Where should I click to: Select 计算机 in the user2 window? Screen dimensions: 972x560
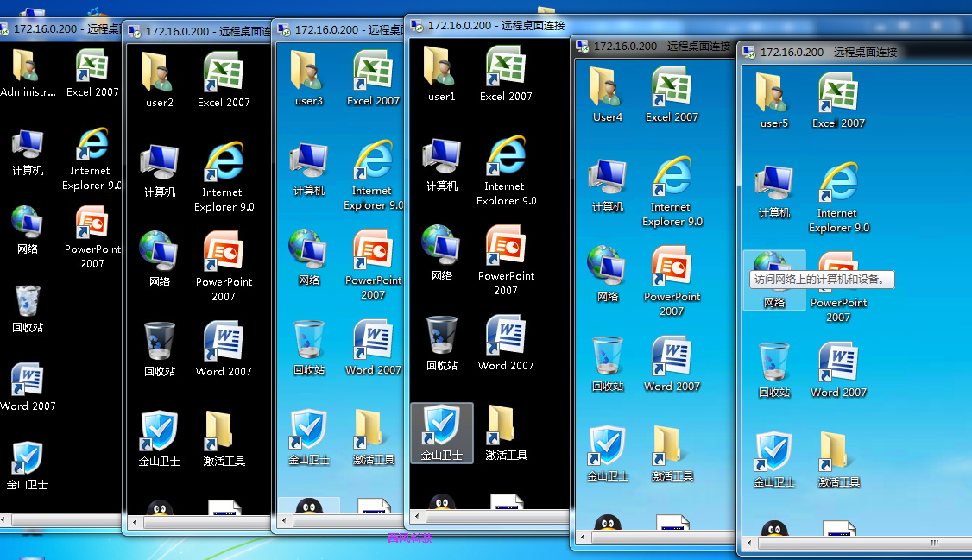[x=160, y=170]
